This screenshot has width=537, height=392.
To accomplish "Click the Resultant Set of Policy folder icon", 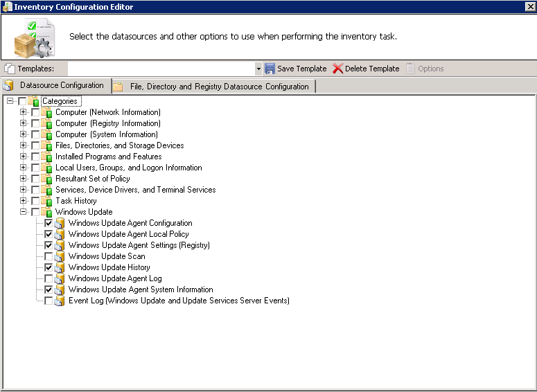I will tap(46, 179).
